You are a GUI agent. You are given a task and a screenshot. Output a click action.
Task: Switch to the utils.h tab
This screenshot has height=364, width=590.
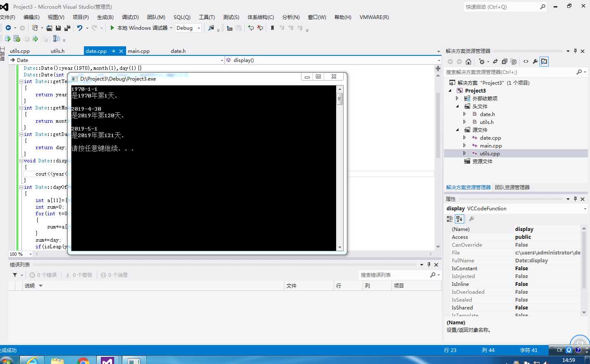tap(57, 51)
